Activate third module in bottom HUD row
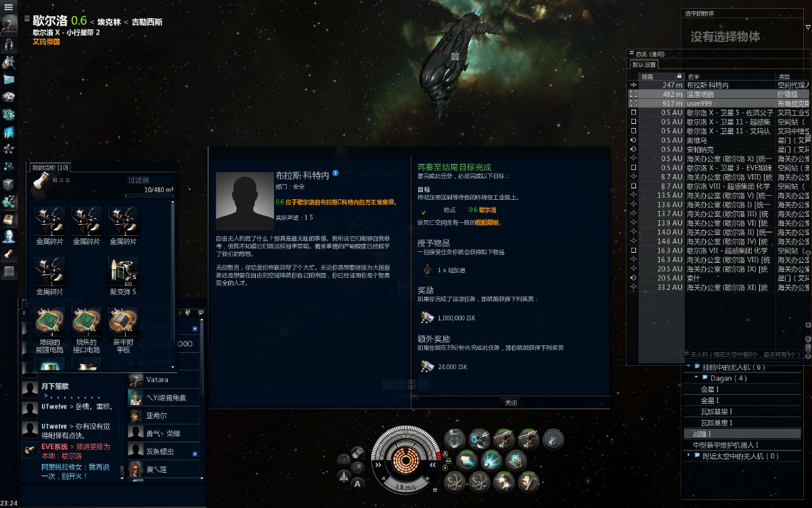Viewport: 812px width, 508px height. (503, 482)
